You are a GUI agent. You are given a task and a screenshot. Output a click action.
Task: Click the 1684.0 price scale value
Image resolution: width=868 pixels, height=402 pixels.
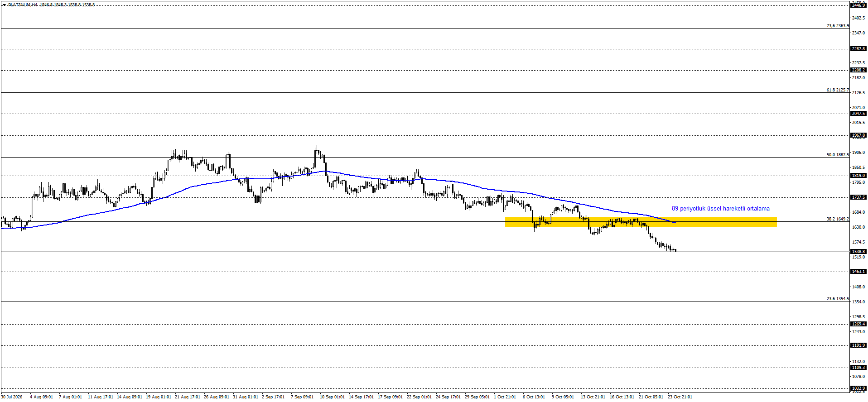[858, 212]
